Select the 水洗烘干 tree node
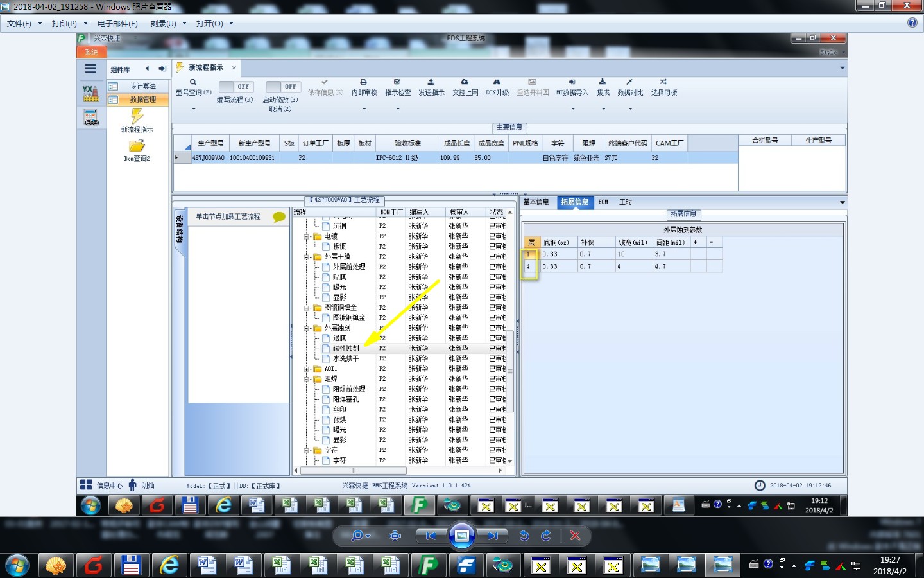 [346, 358]
